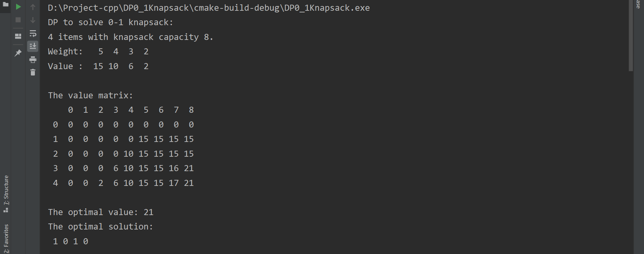Click the executable path line in console
The image size is (644, 254).
pos(209,8)
